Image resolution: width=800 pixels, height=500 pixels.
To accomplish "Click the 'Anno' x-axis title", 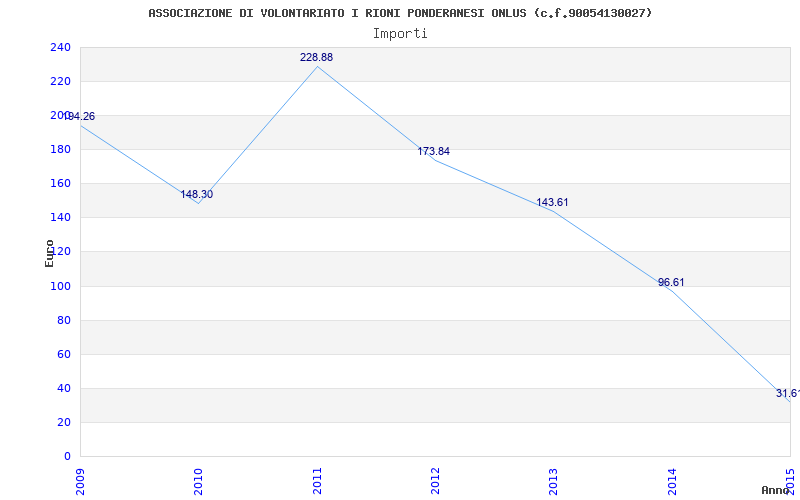I will 775,490.
